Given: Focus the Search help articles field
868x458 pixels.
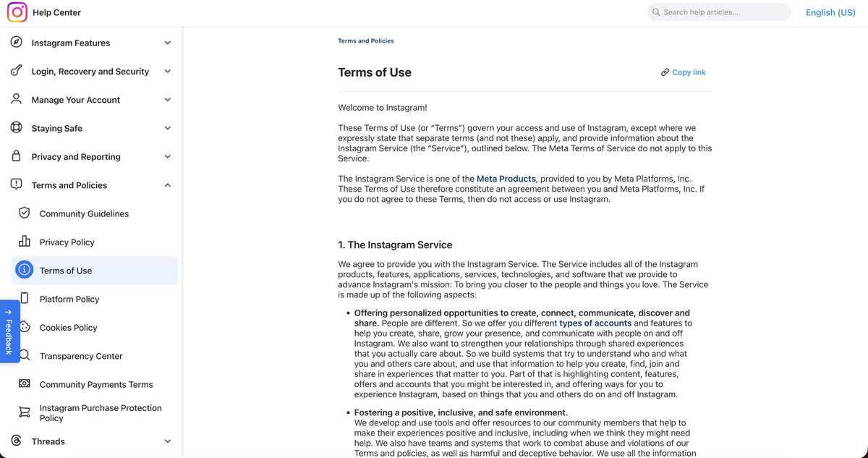Looking at the screenshot, I should [719, 12].
